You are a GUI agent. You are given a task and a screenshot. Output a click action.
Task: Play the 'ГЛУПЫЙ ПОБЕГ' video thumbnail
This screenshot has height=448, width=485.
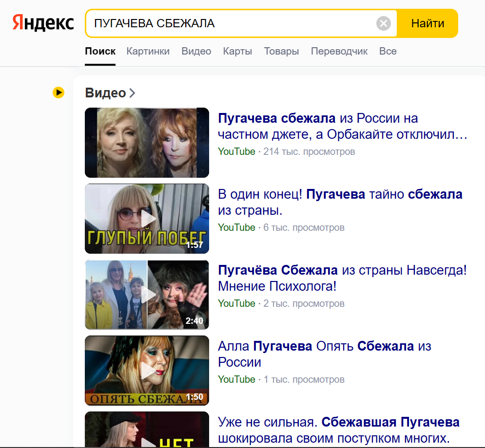147,219
